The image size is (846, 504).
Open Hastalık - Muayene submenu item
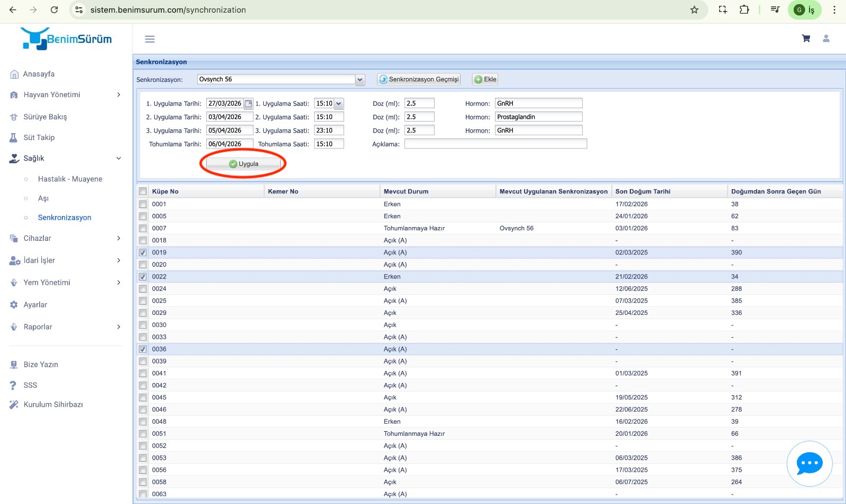70,179
